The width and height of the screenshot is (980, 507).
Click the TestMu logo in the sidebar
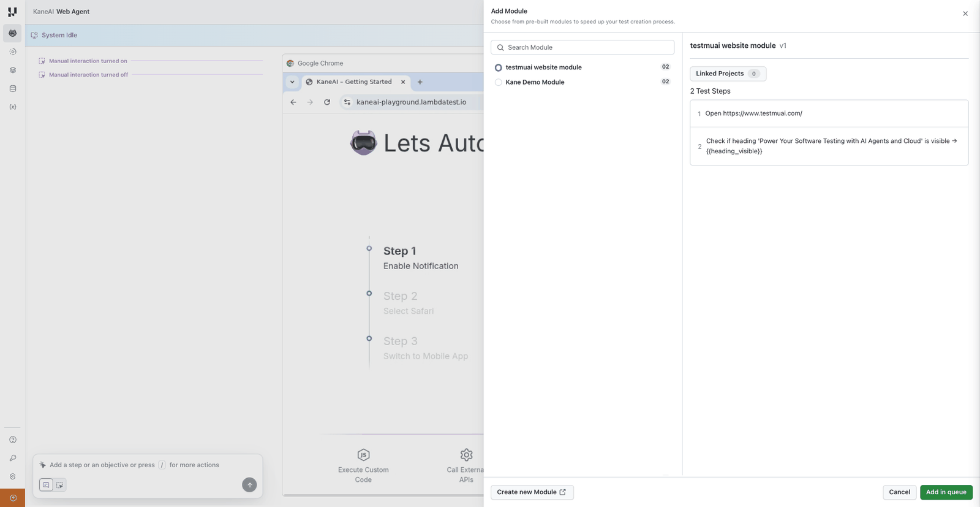pyautogui.click(x=12, y=12)
